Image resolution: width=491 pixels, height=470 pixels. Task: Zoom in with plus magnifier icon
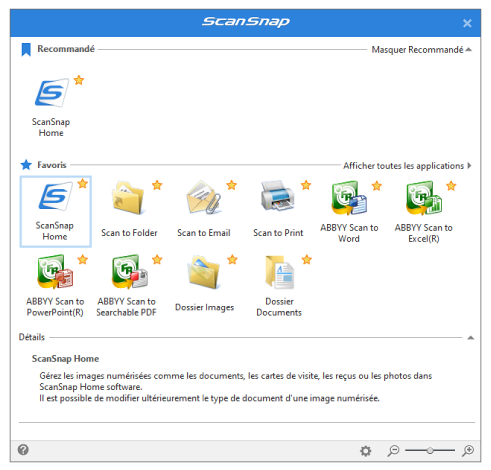[468, 451]
